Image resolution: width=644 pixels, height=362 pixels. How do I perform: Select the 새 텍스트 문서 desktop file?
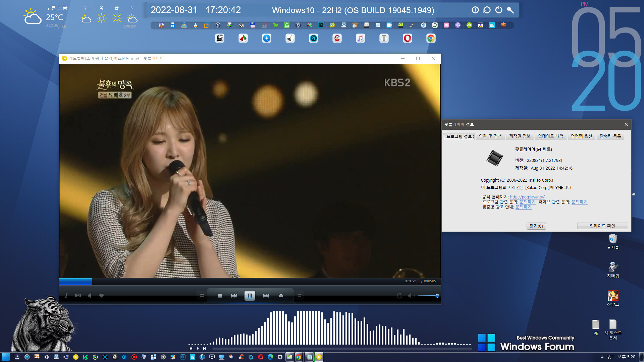tap(613, 330)
